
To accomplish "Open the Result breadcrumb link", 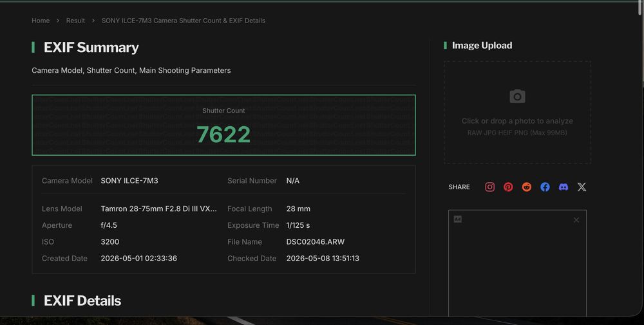I will coord(75,21).
